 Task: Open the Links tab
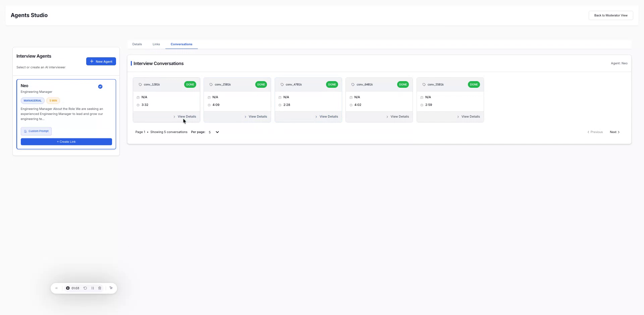pos(156,44)
